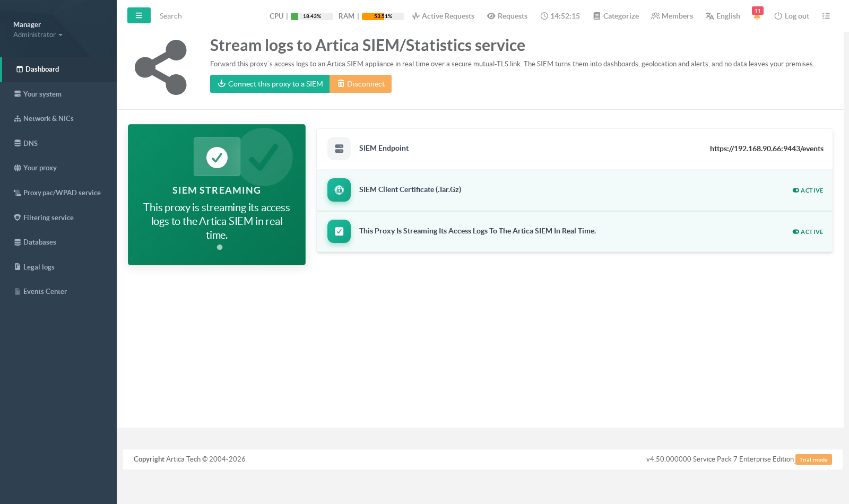Viewport: 849px width, 504px height.
Task: Change language via English selector
Action: point(723,16)
